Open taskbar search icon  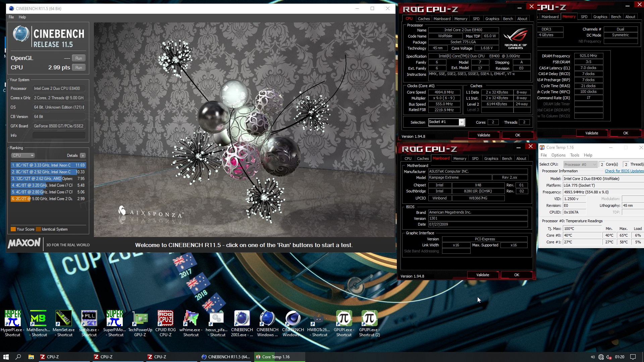(x=18, y=357)
